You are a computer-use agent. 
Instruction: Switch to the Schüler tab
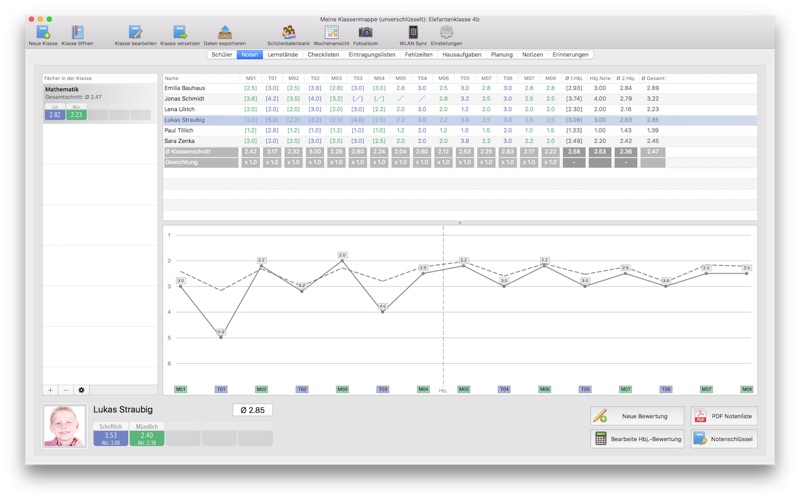point(222,55)
